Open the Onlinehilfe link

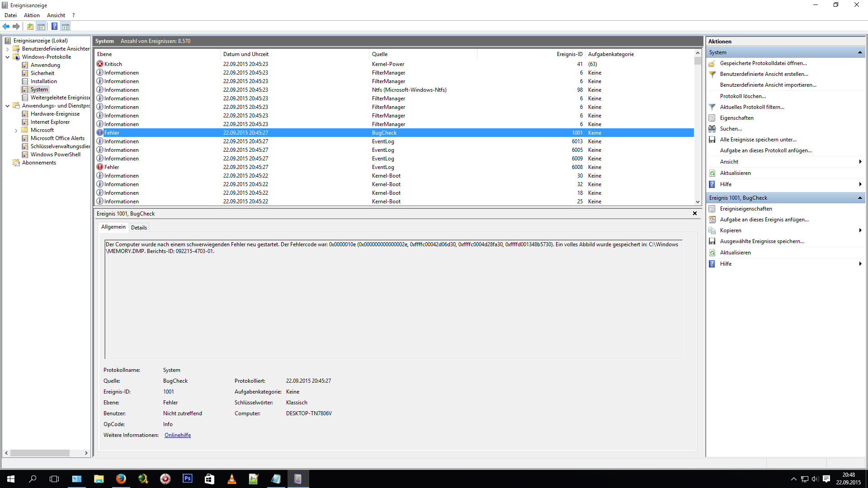[177, 435]
